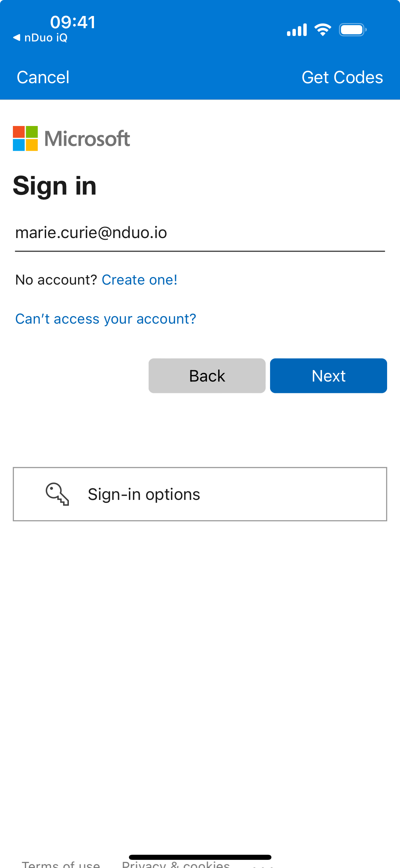The width and height of the screenshot is (400, 868).
Task: Tap the Wi-Fi status icon
Action: (323, 30)
